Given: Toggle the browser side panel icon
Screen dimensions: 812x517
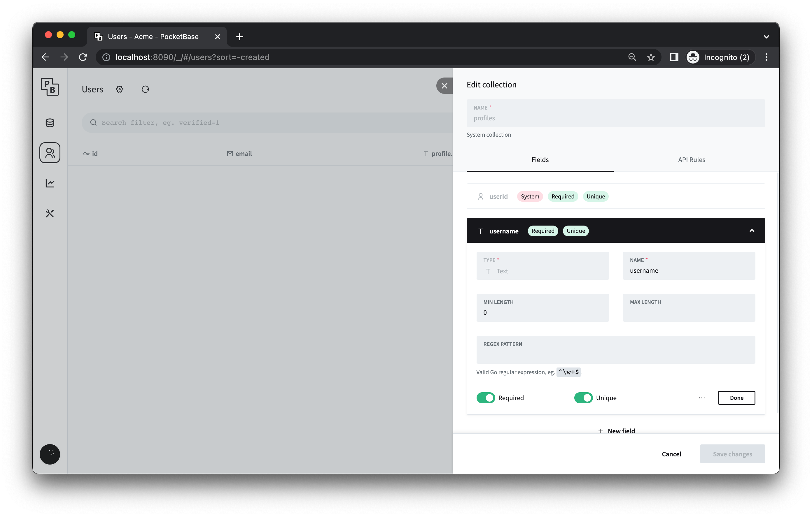Looking at the screenshot, I should [674, 57].
